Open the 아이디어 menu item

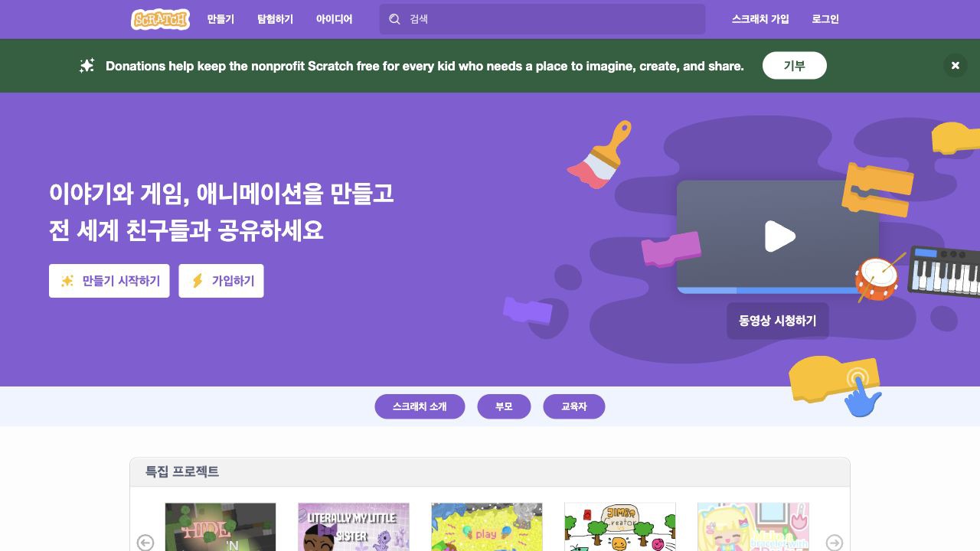click(334, 19)
